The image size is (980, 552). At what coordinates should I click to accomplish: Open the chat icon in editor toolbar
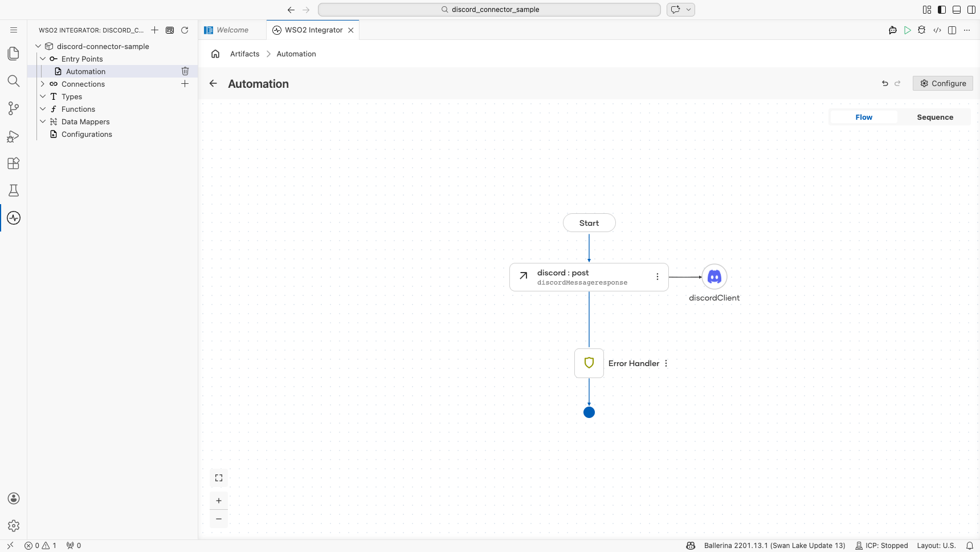[x=893, y=30]
